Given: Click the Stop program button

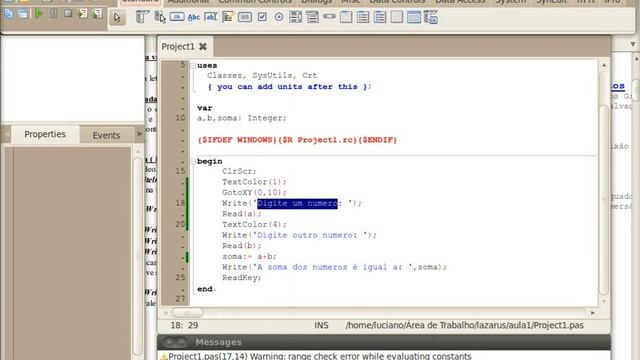Looking at the screenshot, I should coord(68,13).
